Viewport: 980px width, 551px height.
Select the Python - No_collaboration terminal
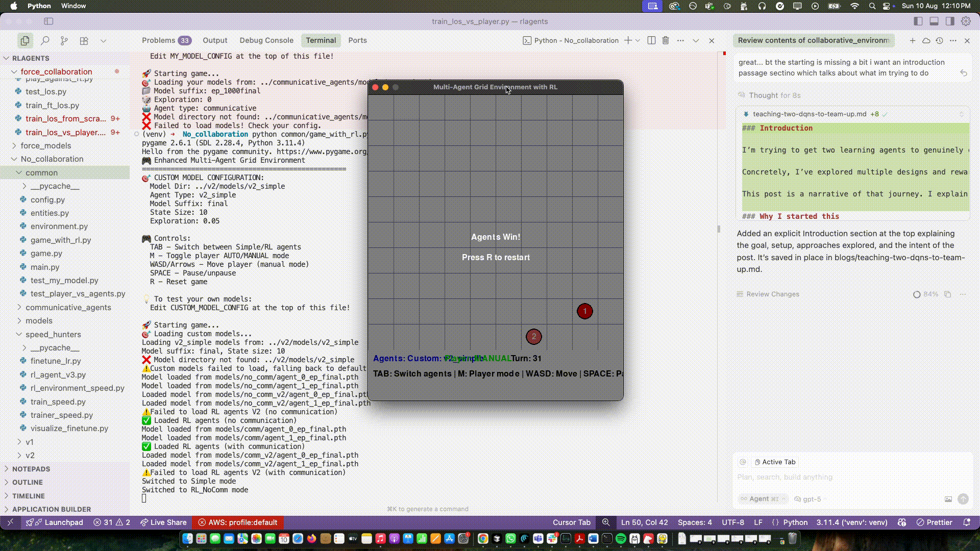[571, 40]
